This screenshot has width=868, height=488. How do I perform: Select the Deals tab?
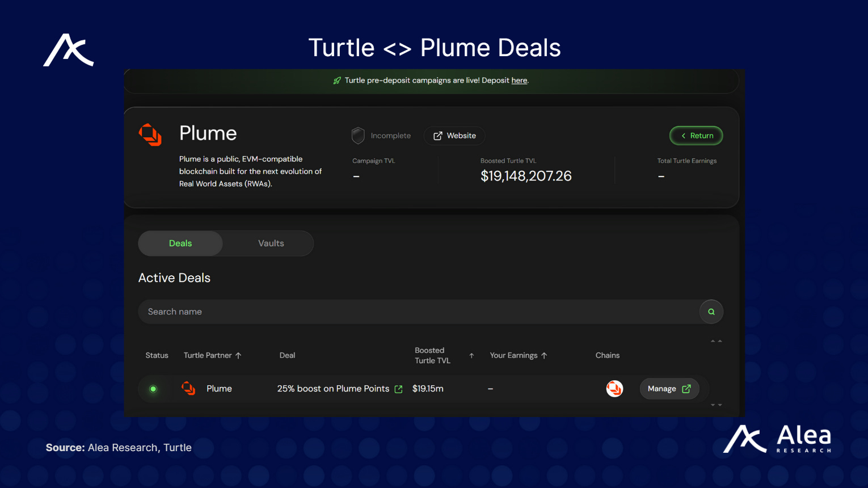180,243
